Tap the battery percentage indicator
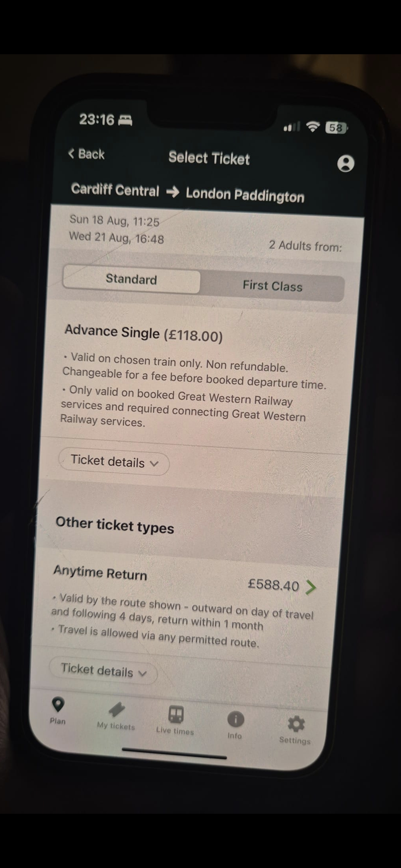 336,128
